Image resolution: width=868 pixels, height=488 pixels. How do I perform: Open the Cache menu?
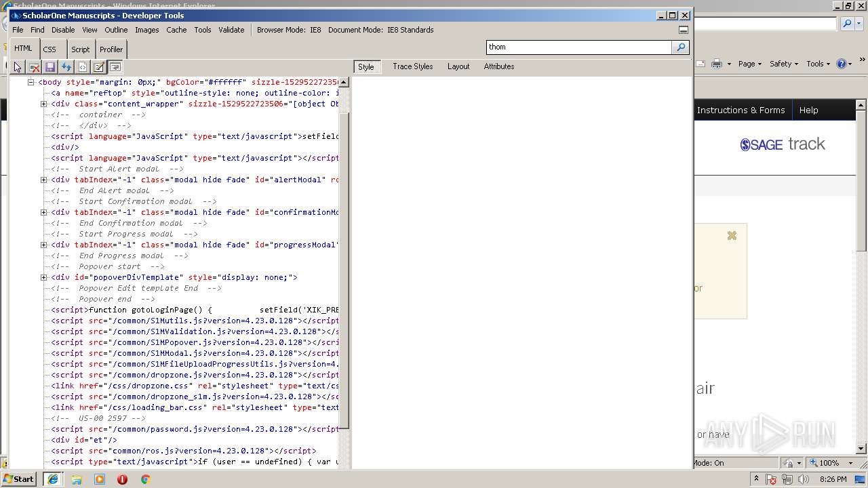[176, 30]
